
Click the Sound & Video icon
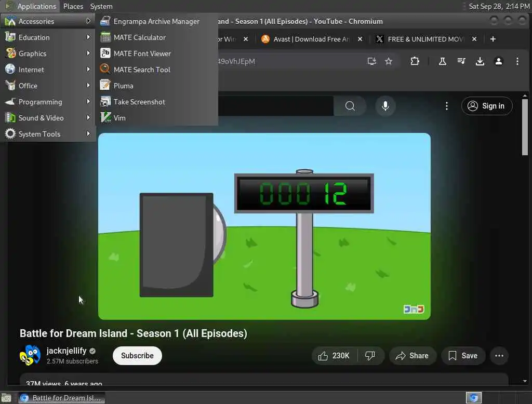pyautogui.click(x=10, y=118)
